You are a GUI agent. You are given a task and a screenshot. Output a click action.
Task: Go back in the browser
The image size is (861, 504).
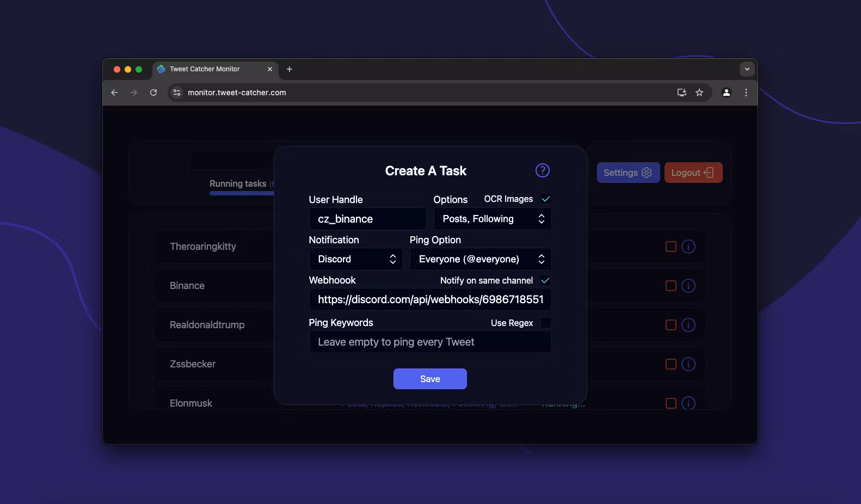tap(114, 93)
